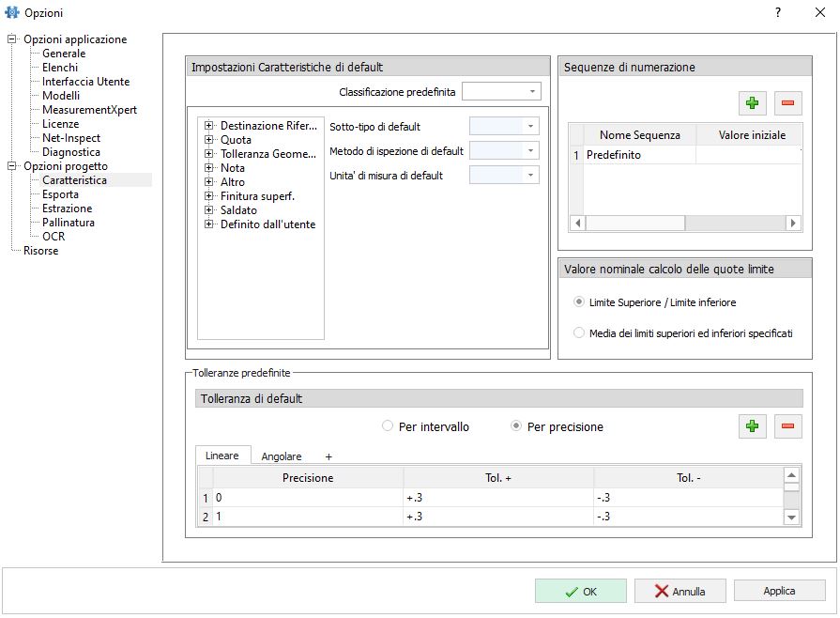Screen dimensions: 840x618
Task: Click the Predefinito sequence name cell
Action: click(640, 155)
